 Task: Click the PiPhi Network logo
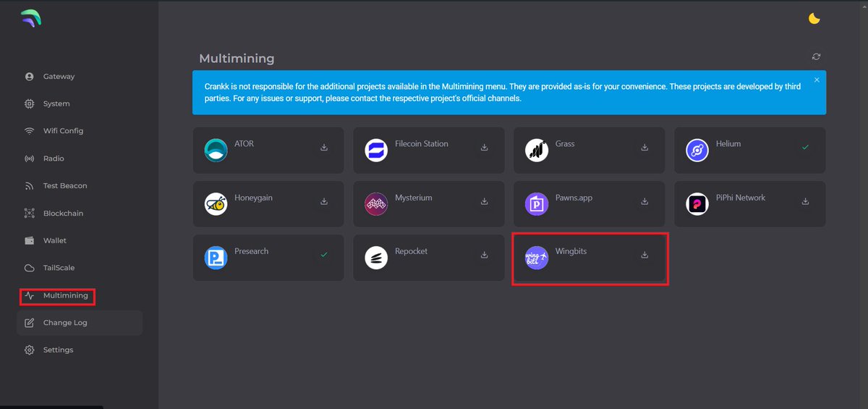pyautogui.click(x=697, y=204)
